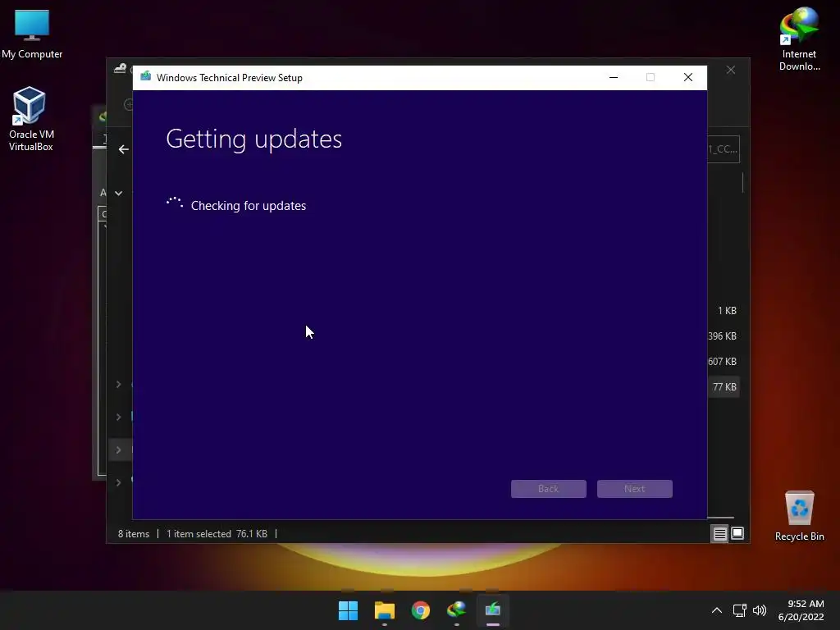Show hidden system tray icons
The width and height of the screenshot is (840, 630).
(x=717, y=610)
